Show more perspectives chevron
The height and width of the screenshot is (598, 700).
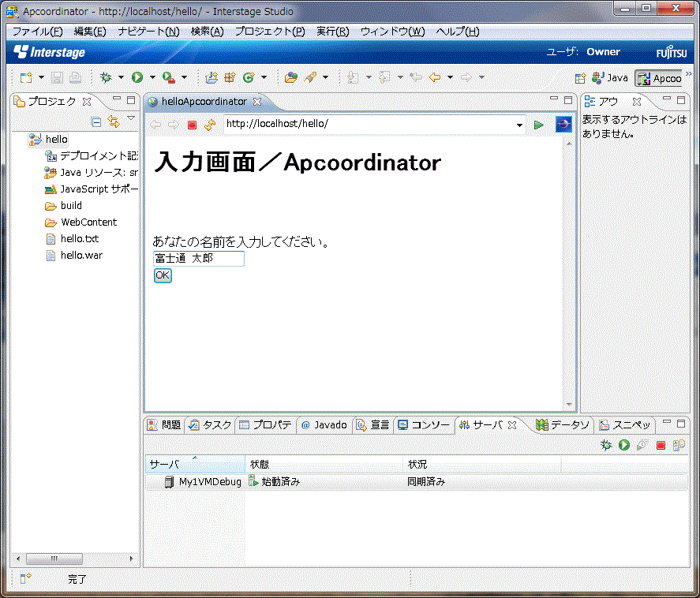click(689, 73)
